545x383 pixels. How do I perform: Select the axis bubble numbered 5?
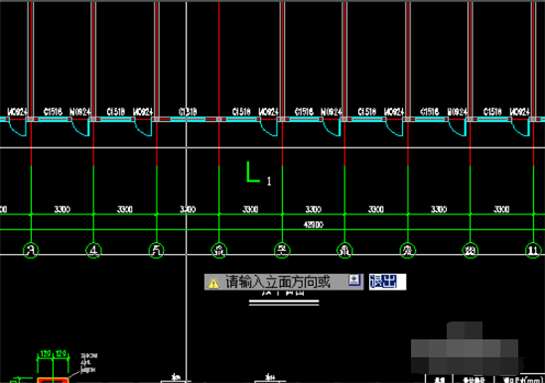tap(156, 250)
